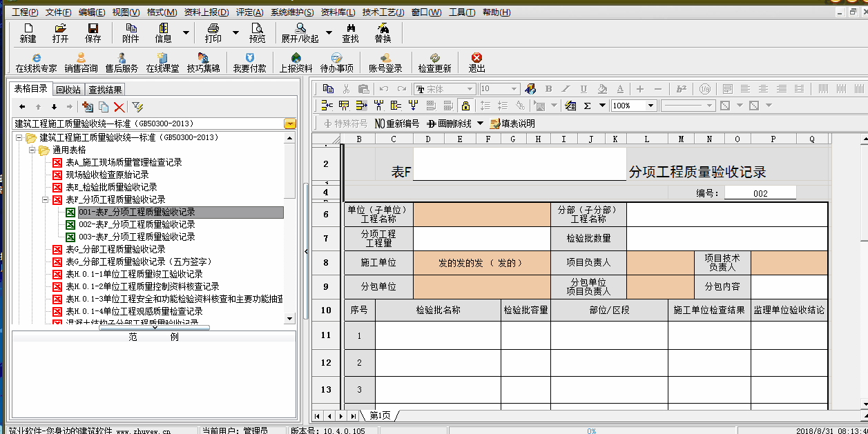Click the red X delete icon in catalog toolbar
The image size is (868, 434).
pos(119,107)
